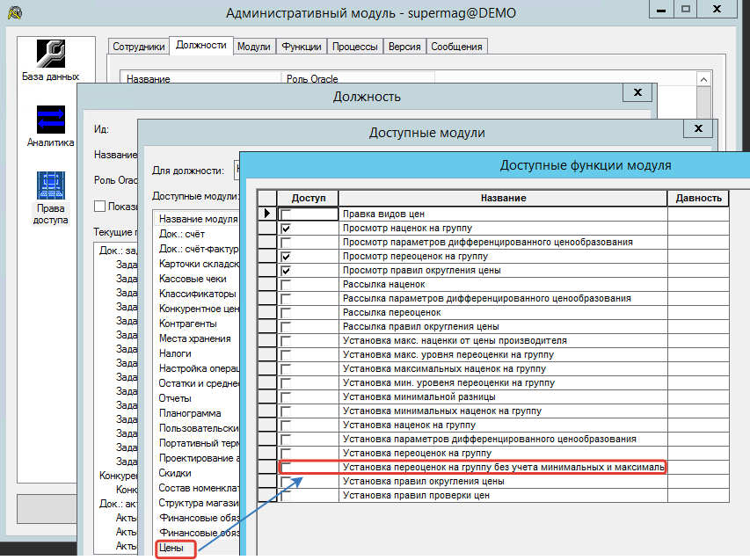Screen dimensions: 750x560
Task: Enable Установка наценок на группу access
Action: click(286, 425)
